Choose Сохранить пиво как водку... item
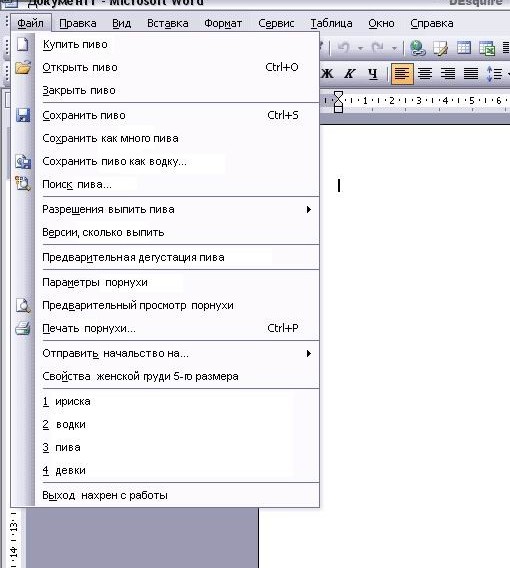Image resolution: width=510 pixels, height=568 pixels. pyautogui.click(x=177, y=161)
